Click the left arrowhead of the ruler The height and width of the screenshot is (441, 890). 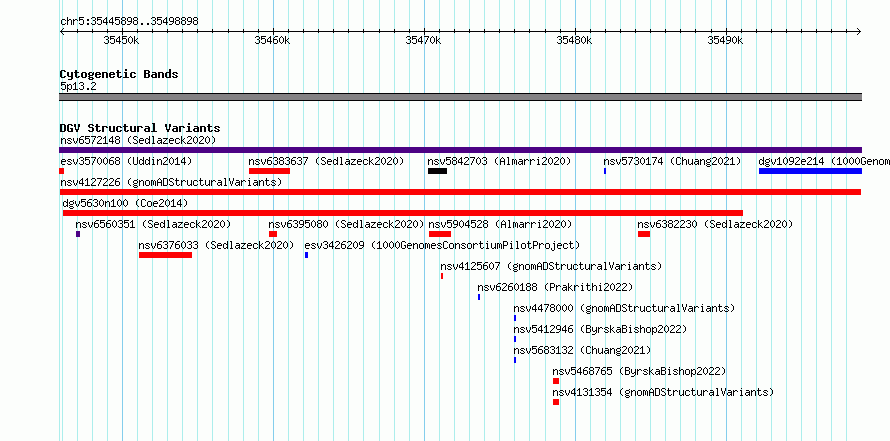click(x=62, y=31)
